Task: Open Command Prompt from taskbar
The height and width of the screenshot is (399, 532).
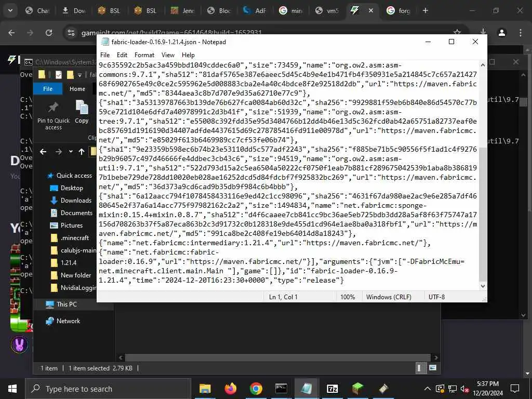Action: pyautogui.click(x=281, y=389)
